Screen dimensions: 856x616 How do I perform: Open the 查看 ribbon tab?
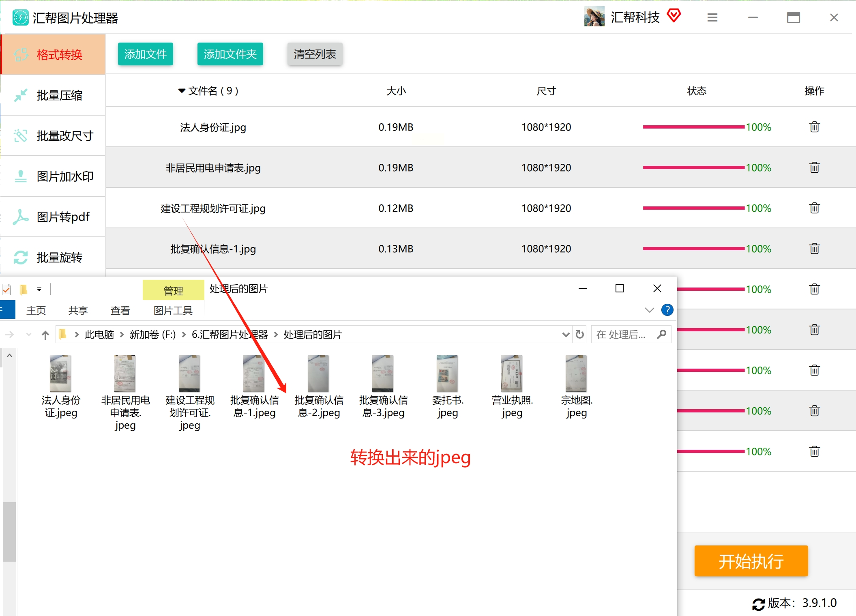click(x=120, y=311)
